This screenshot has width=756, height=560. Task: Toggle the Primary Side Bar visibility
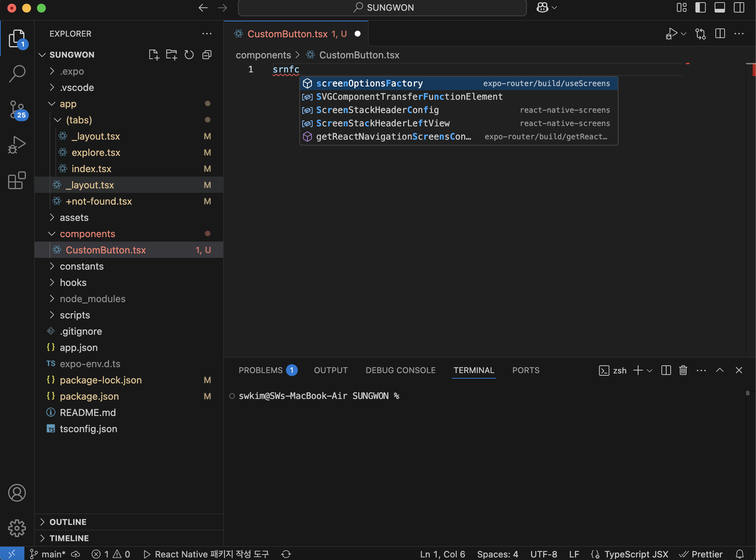point(700,8)
